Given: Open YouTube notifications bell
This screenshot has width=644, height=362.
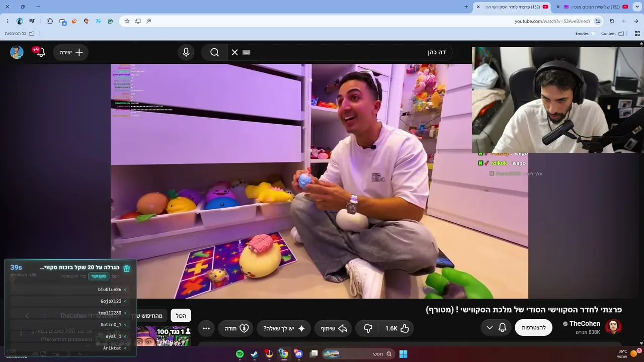Looking at the screenshot, I should 40,52.
